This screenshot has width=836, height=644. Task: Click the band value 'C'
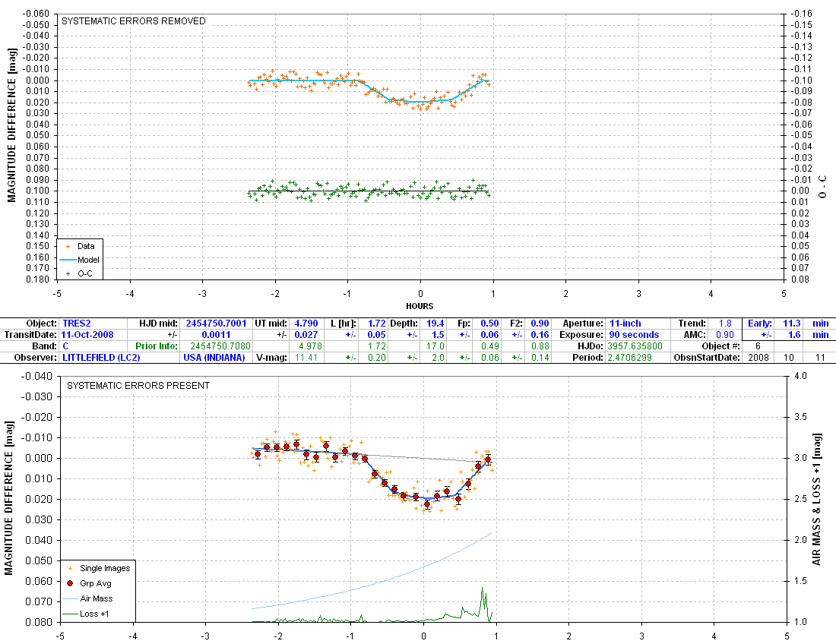pos(65,346)
